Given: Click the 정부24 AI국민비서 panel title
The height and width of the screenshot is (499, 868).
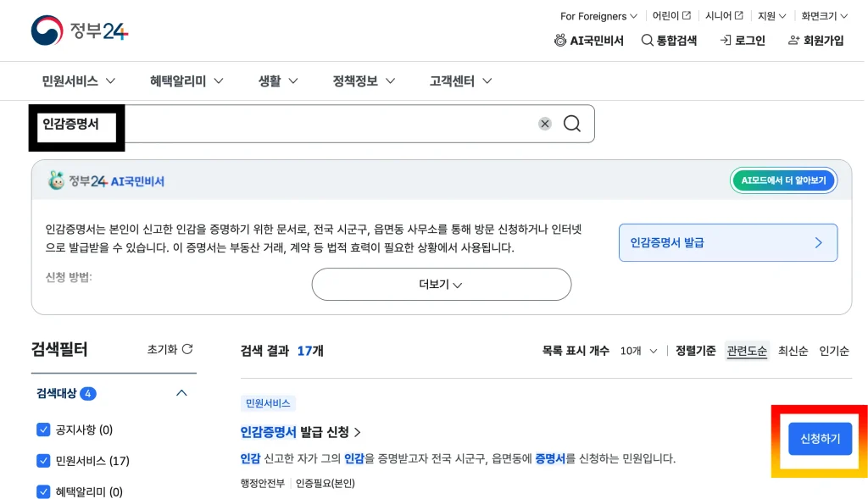Looking at the screenshot, I should (x=116, y=181).
